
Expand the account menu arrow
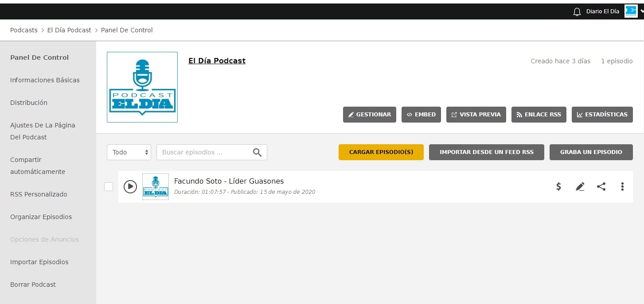[641, 12]
